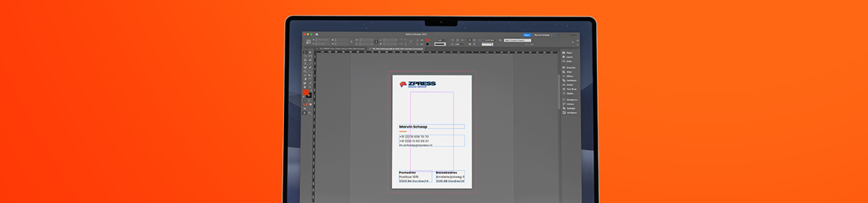This screenshot has height=203, width=868.
Task: Open the Align panel
Action: tap(569, 72)
